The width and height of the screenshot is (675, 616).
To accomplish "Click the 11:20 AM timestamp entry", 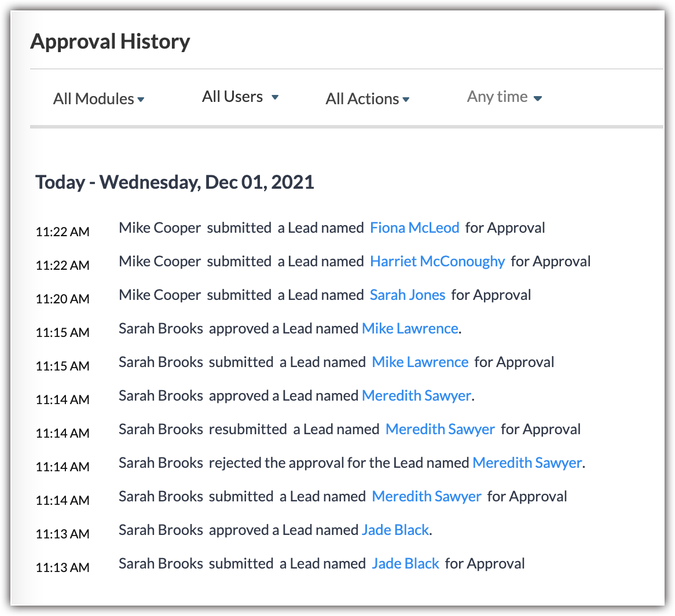I will 63,299.
